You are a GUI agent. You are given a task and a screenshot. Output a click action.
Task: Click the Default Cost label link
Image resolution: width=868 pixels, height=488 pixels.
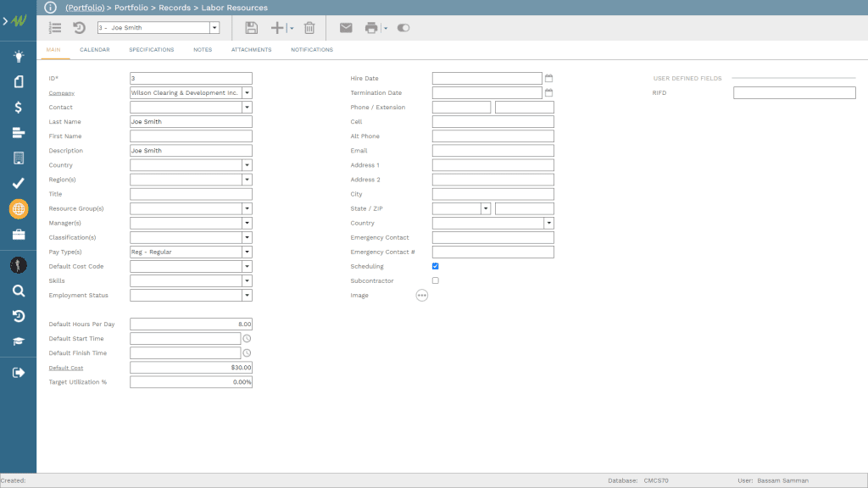66,368
